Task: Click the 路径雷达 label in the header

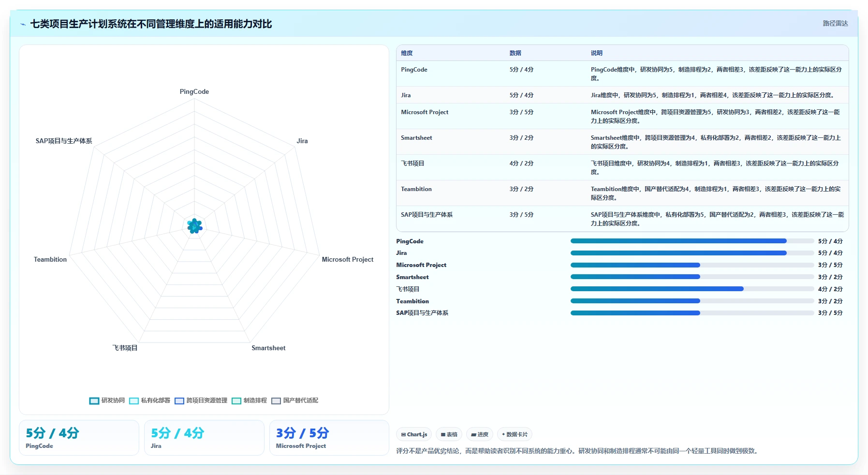Action: pos(835,23)
